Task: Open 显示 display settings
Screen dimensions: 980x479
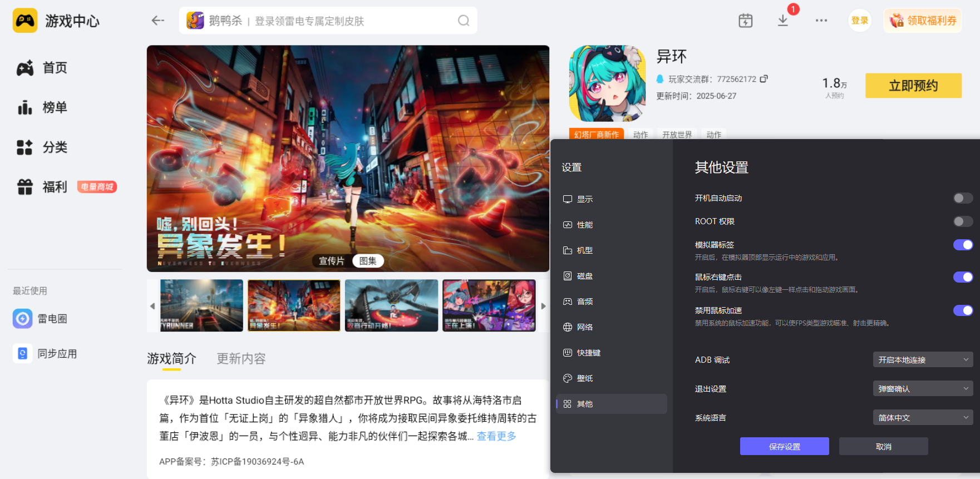Action: (612, 199)
